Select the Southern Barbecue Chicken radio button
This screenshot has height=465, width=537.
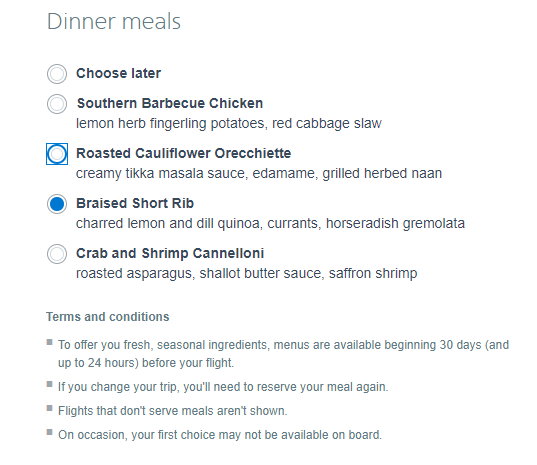[x=57, y=104]
